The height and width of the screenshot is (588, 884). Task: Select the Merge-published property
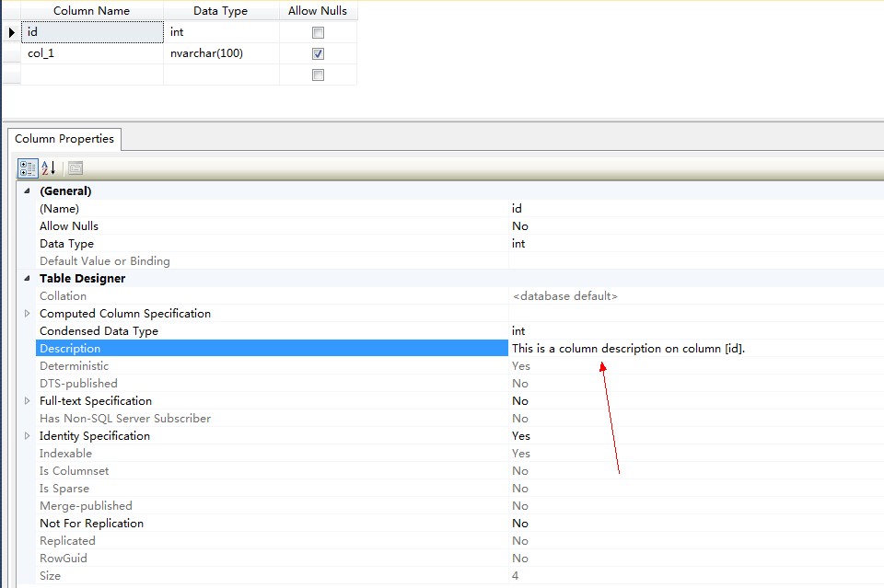click(x=272, y=505)
